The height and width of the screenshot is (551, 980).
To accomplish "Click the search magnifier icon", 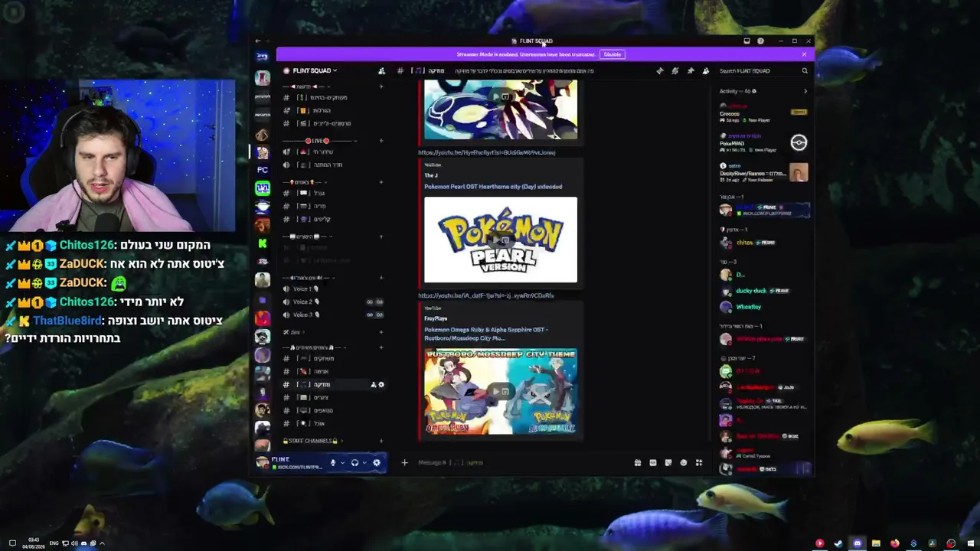I will [805, 71].
